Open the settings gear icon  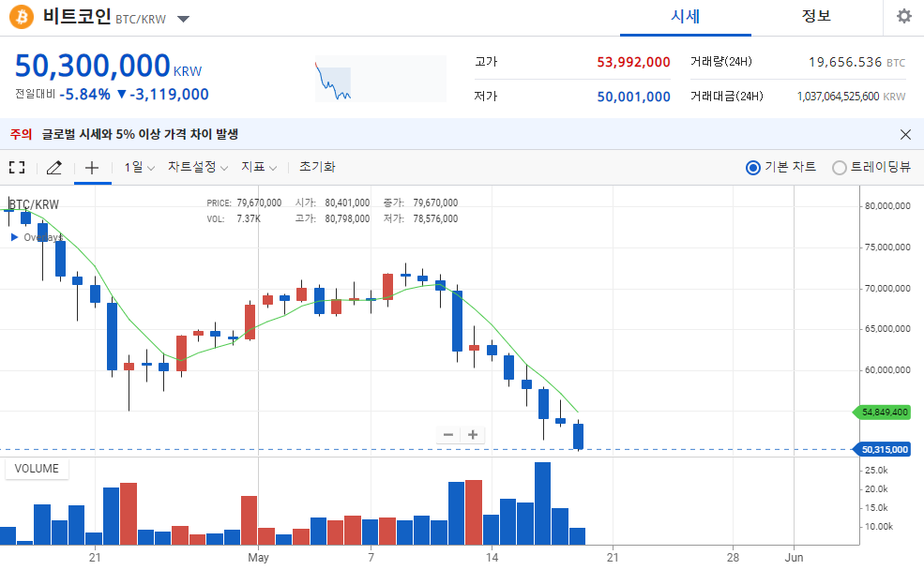[904, 17]
